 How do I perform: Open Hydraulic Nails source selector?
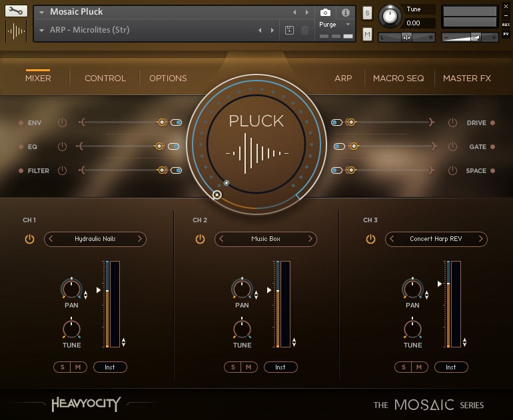tap(95, 239)
